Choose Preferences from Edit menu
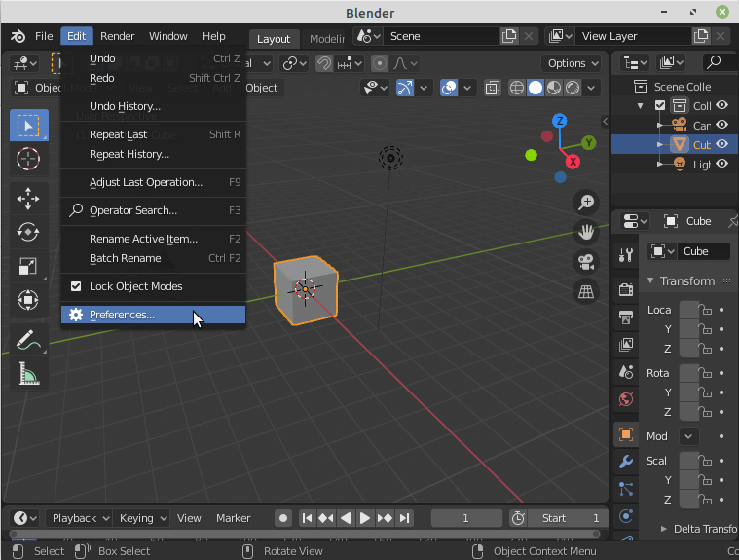This screenshot has width=739, height=560. pyautogui.click(x=153, y=315)
